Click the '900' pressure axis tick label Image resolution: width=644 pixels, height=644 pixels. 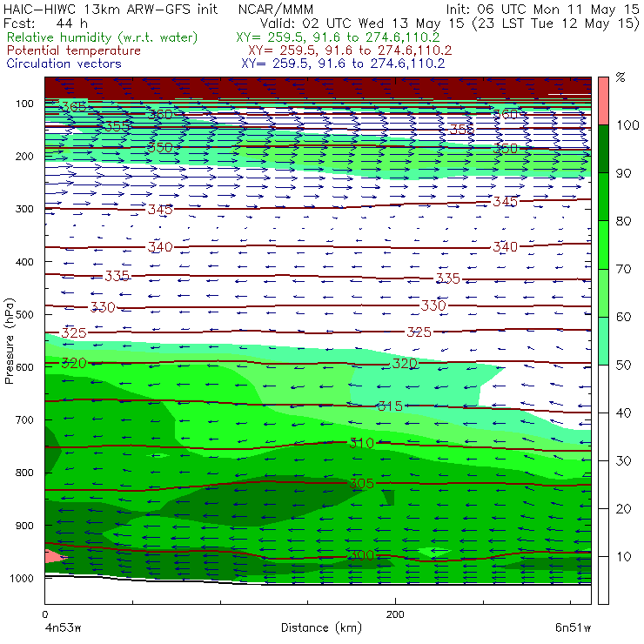24,526
